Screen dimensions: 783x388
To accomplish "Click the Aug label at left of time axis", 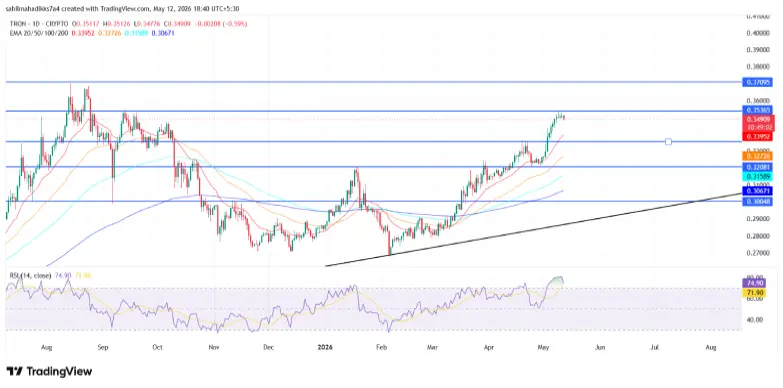I will tap(46, 347).
